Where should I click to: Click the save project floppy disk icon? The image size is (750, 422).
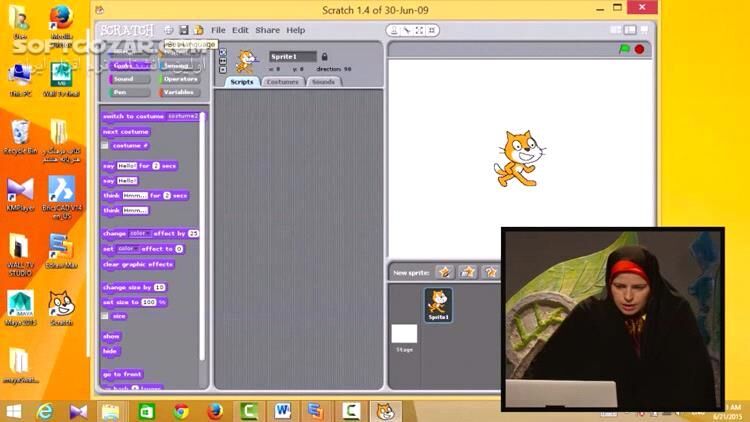(183, 30)
